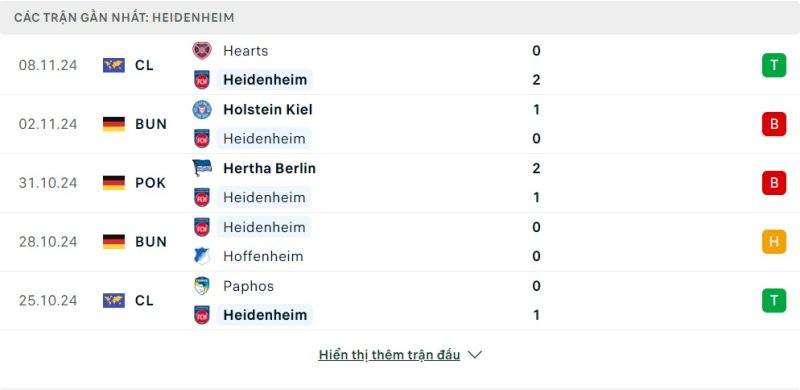Click the red B badge for the Holstein Kiel match
Screen dimensions: 800x390
(x=774, y=124)
